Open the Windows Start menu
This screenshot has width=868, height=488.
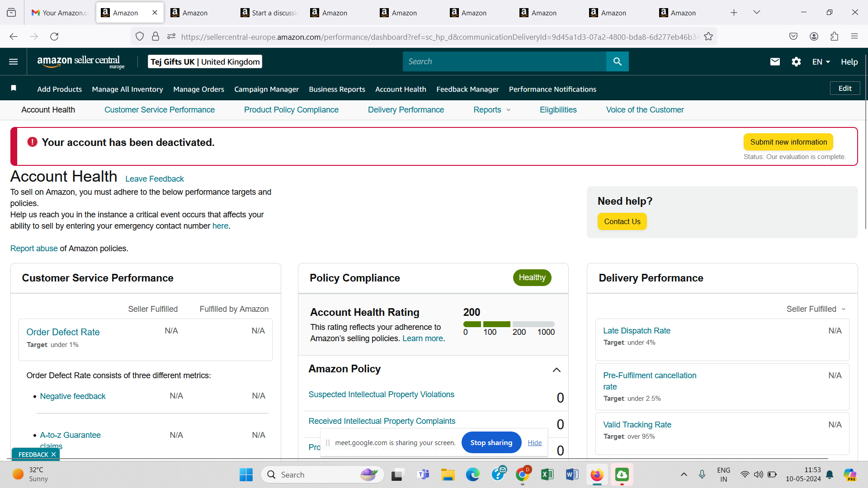[x=246, y=475]
